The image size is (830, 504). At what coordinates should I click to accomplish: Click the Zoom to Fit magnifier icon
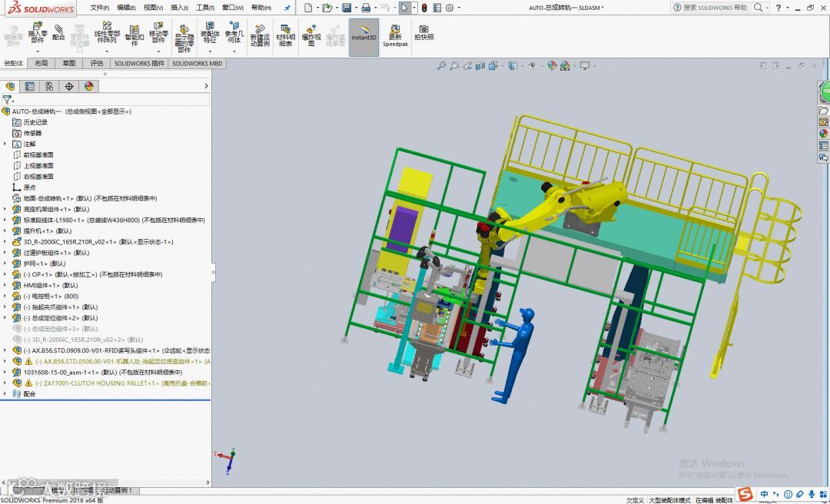pyautogui.click(x=441, y=65)
